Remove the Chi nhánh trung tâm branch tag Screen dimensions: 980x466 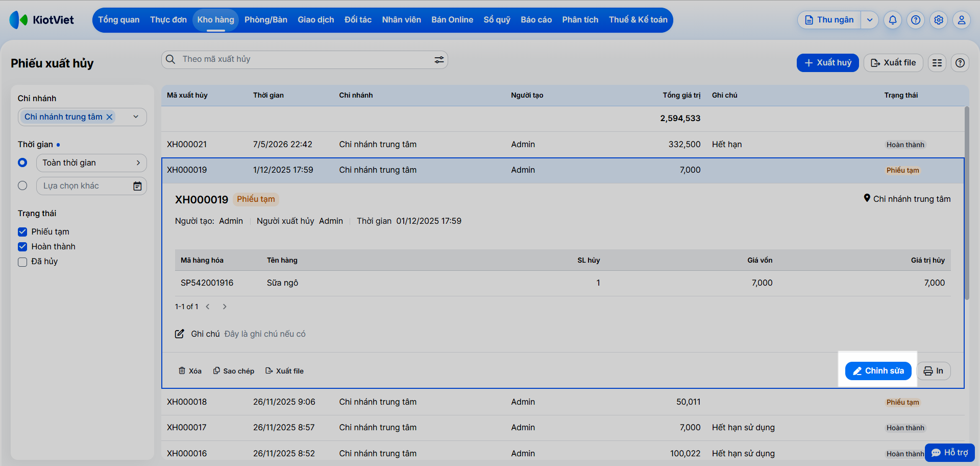click(109, 117)
